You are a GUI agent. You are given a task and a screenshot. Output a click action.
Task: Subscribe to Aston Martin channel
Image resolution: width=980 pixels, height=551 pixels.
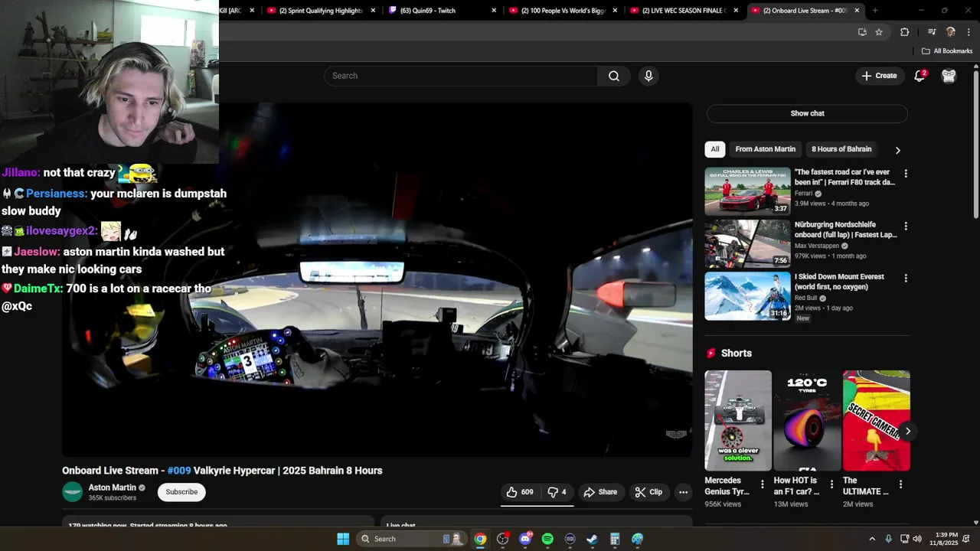[181, 492]
